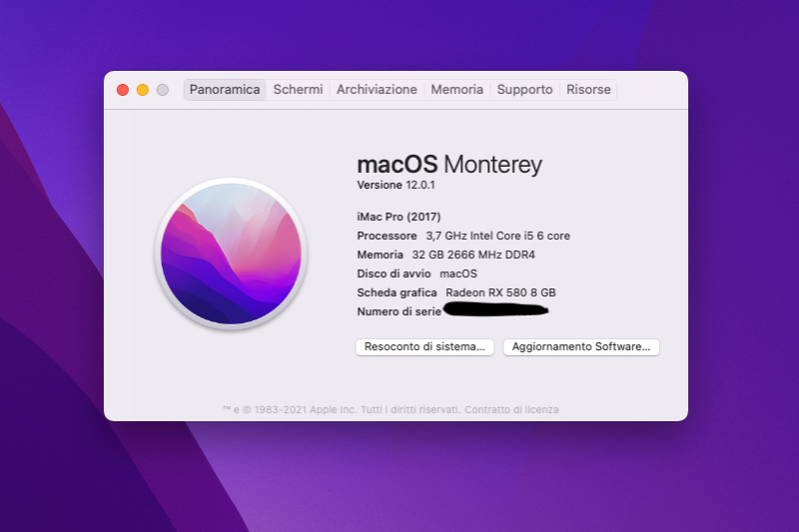Close the About This Mac window
The height and width of the screenshot is (532, 799).
coord(123,90)
